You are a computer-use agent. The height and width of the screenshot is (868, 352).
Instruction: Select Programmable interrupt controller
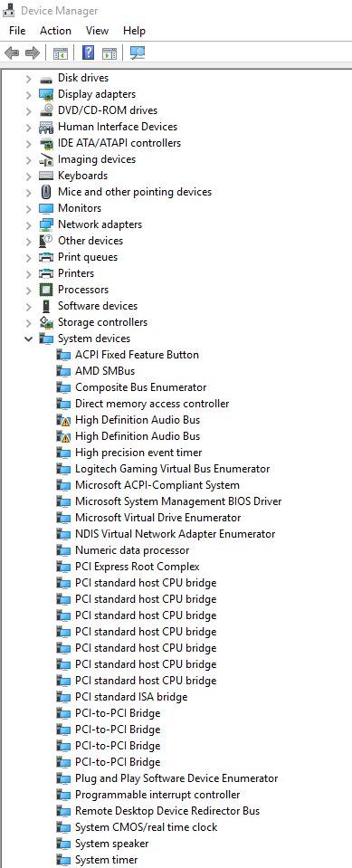point(157,795)
